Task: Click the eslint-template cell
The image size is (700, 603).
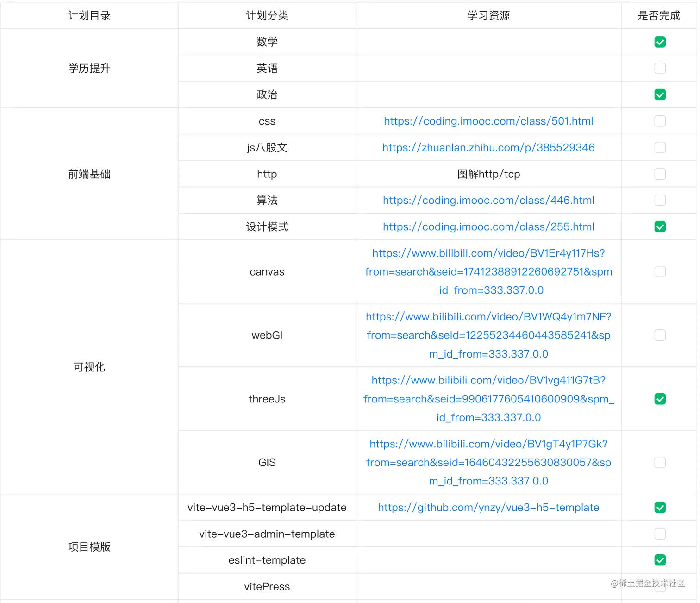Action: [267, 560]
